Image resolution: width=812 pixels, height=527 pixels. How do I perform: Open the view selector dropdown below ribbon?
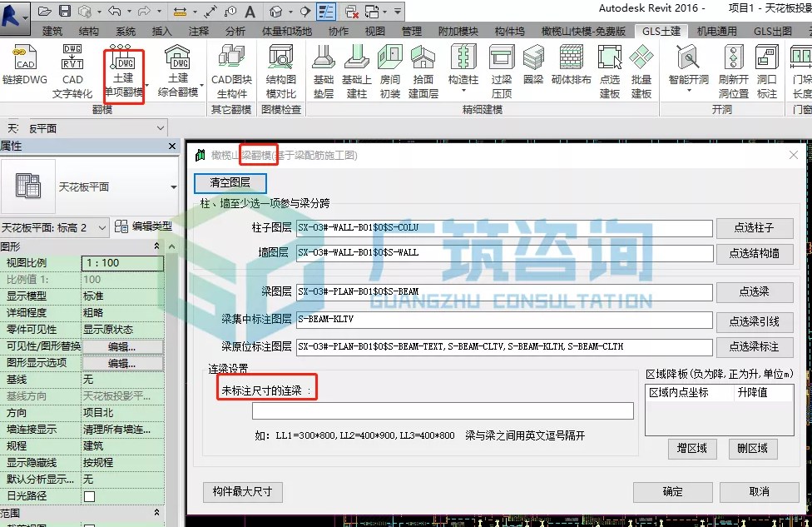coord(161,128)
